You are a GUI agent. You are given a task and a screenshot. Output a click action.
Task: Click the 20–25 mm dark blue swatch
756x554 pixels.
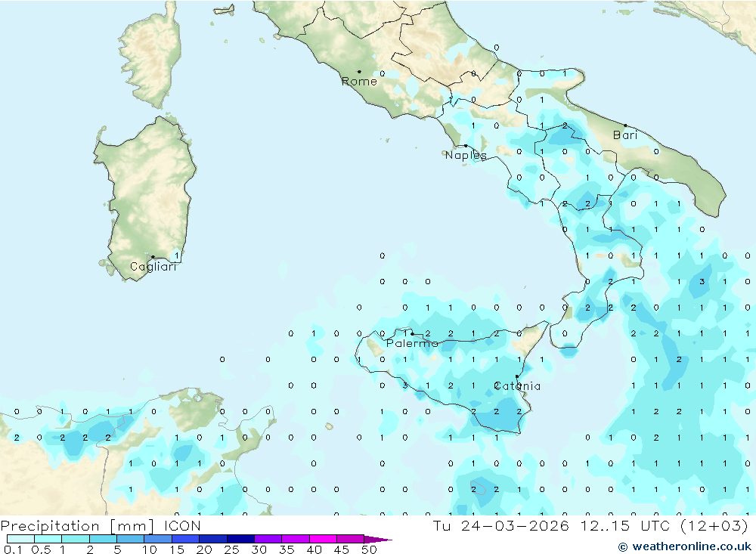213,539
